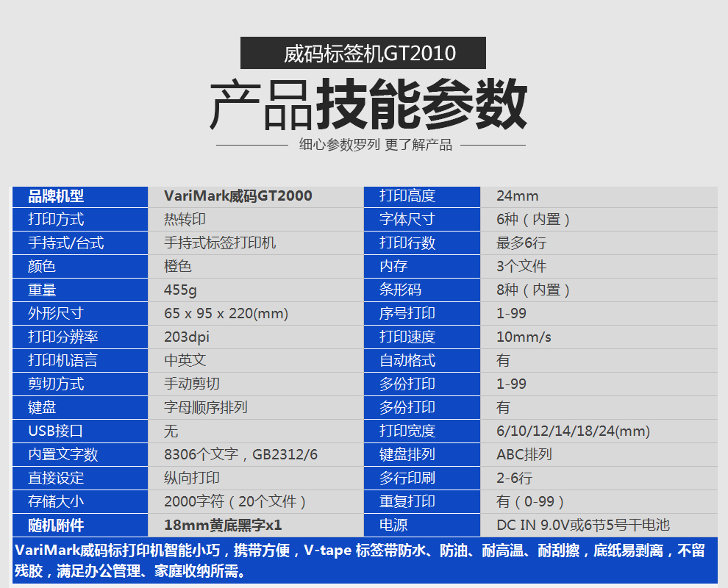Click the VariMark威码GT2000 value
Image resolution: width=728 pixels, height=588 pixels.
point(238,196)
